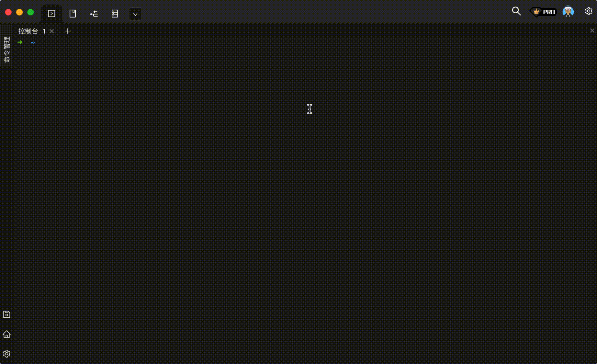This screenshot has height=364, width=597.
Task: Close the panel using right-edge X
Action: coord(592,30)
